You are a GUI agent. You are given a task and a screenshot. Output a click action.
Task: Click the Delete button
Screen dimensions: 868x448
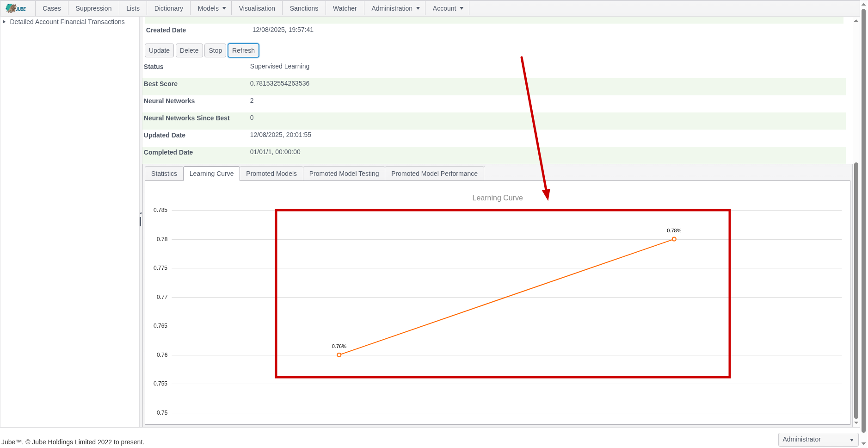189,50
